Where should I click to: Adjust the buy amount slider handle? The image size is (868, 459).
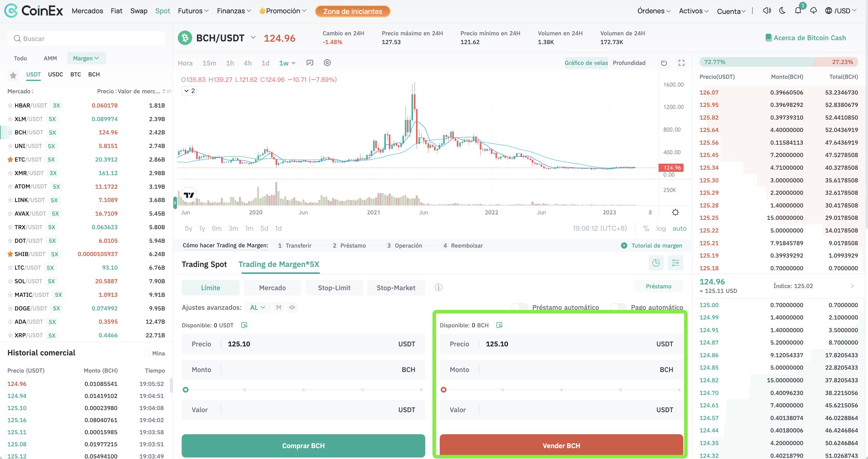click(x=185, y=390)
